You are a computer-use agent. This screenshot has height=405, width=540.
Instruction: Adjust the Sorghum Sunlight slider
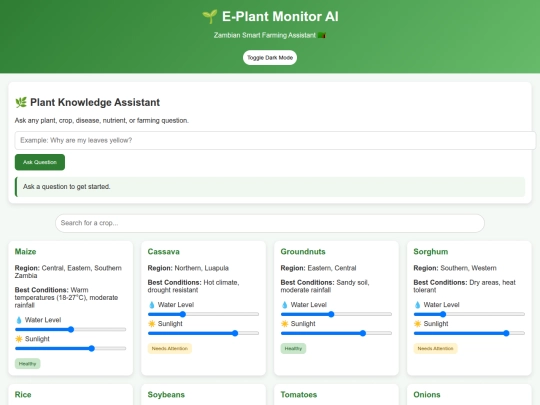pyautogui.click(x=469, y=333)
